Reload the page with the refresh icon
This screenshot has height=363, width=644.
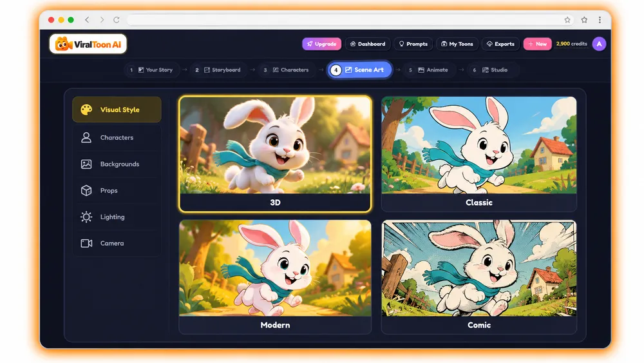117,20
